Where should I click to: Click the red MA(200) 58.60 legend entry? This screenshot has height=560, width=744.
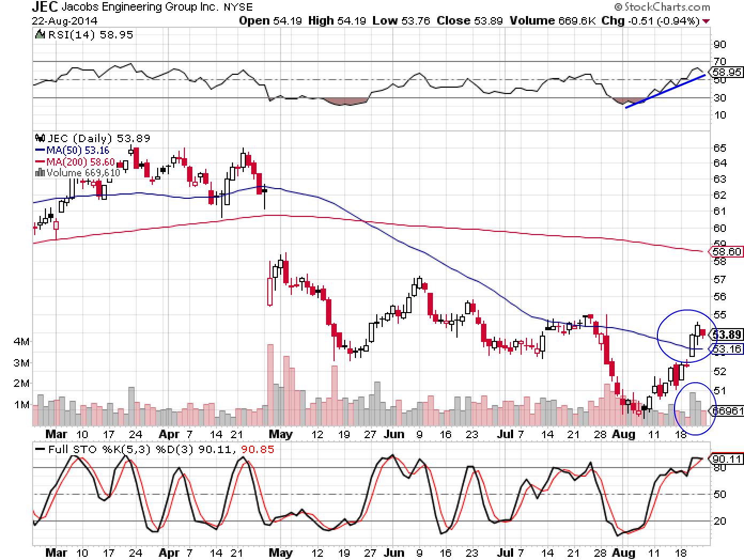click(x=75, y=161)
